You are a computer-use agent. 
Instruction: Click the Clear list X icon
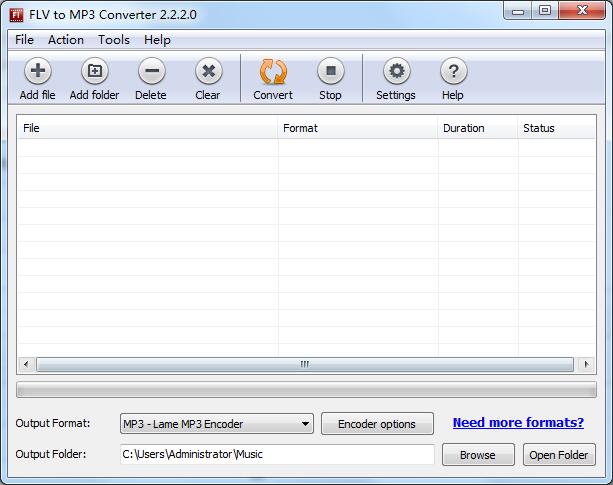pyautogui.click(x=207, y=72)
